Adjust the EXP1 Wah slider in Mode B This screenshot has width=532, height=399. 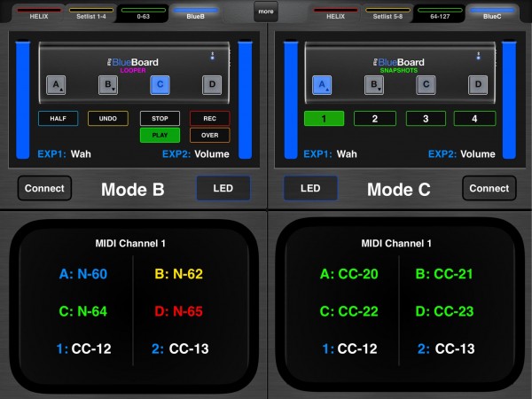[x=23, y=100]
